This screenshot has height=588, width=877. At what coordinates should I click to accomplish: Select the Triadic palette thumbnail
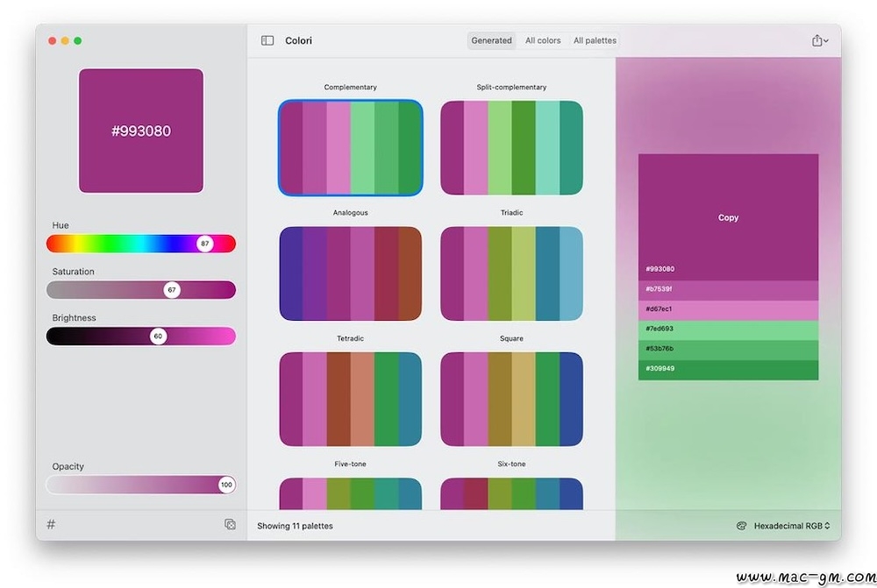coord(511,273)
